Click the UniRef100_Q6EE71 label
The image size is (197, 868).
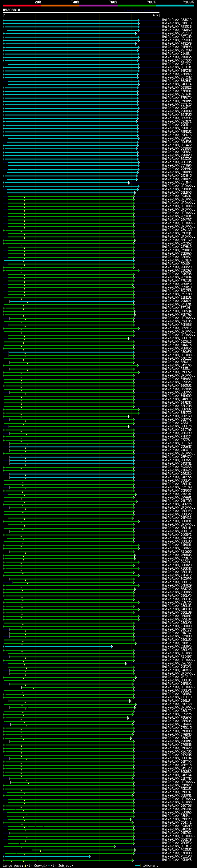click(177, 338)
